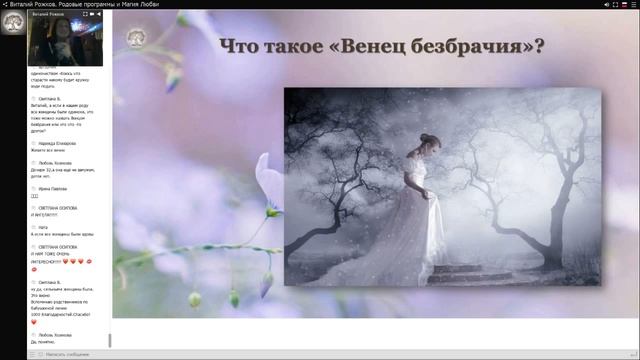Click the resize grip at the bottom-right corner

click(633, 354)
